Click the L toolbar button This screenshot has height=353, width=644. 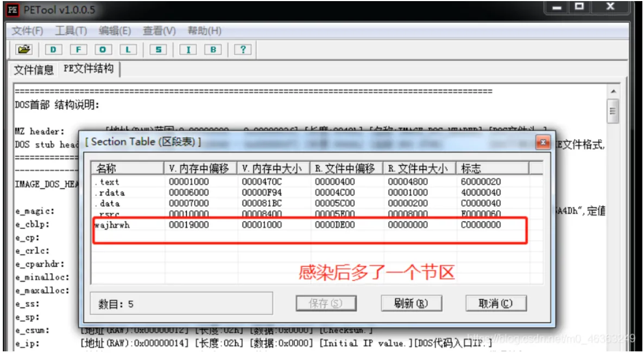(128, 49)
